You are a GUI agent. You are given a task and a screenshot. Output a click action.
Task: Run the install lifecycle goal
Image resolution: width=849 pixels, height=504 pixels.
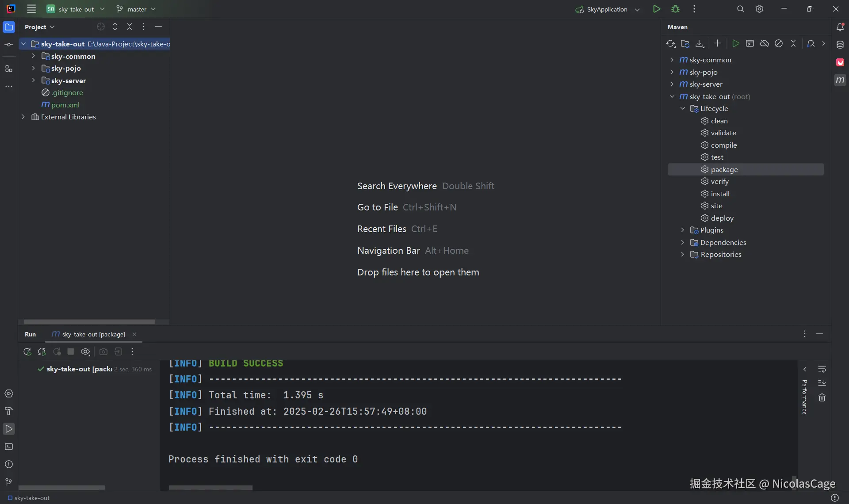point(720,194)
